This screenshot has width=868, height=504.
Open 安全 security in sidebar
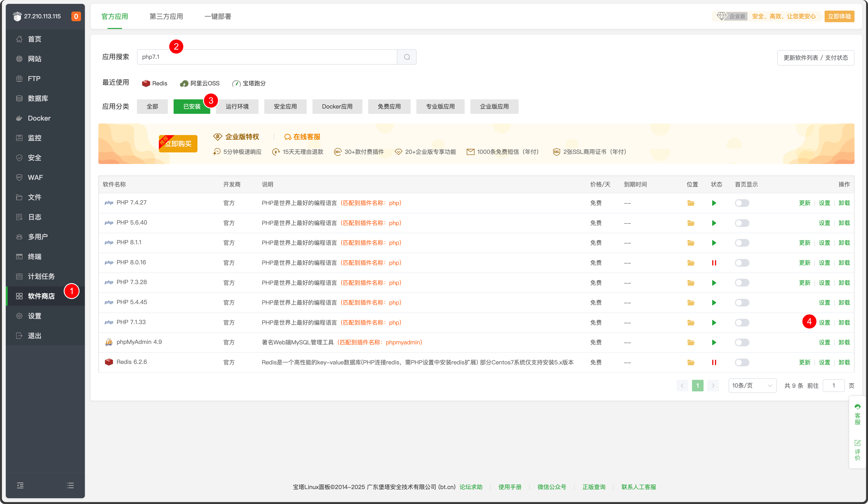tap(45, 158)
